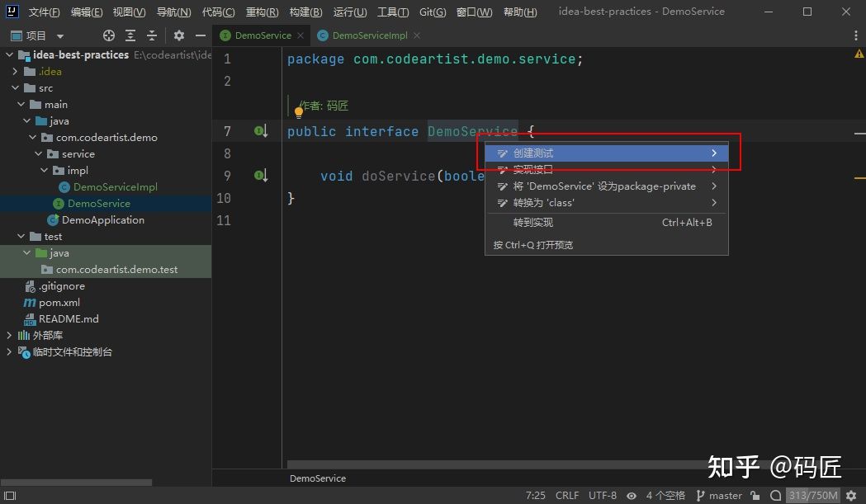Select DemoServiceImpl in project tree

pos(115,187)
